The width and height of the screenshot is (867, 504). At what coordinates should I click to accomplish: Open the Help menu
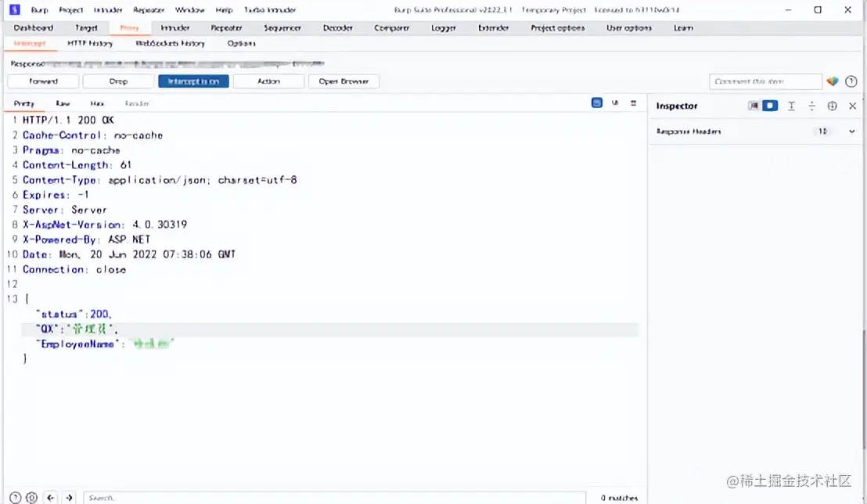click(224, 10)
